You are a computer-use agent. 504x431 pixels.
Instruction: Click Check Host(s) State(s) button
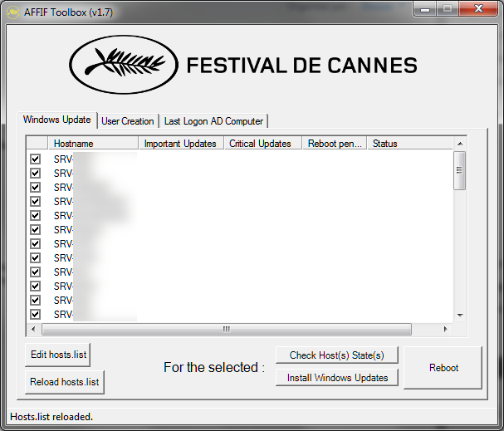point(337,355)
